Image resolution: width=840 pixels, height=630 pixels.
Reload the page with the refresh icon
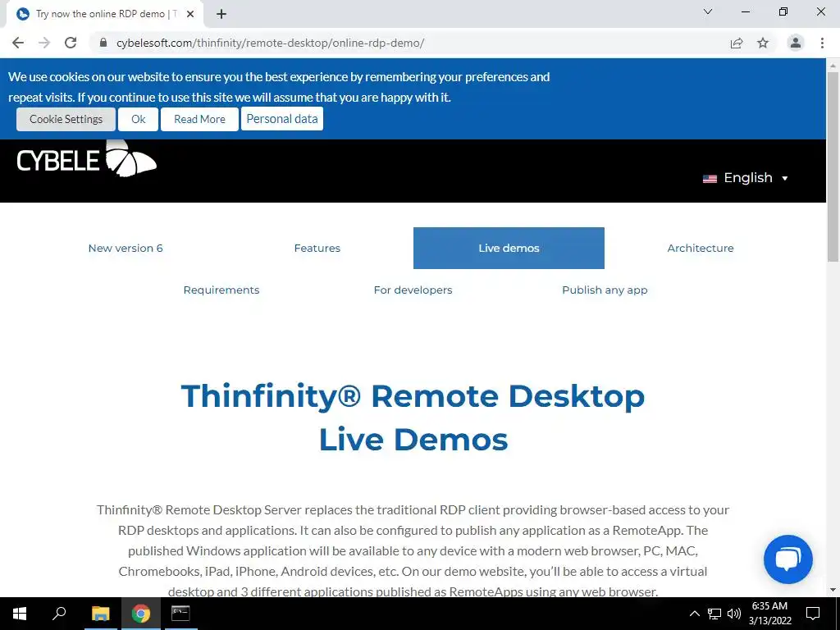(71, 43)
